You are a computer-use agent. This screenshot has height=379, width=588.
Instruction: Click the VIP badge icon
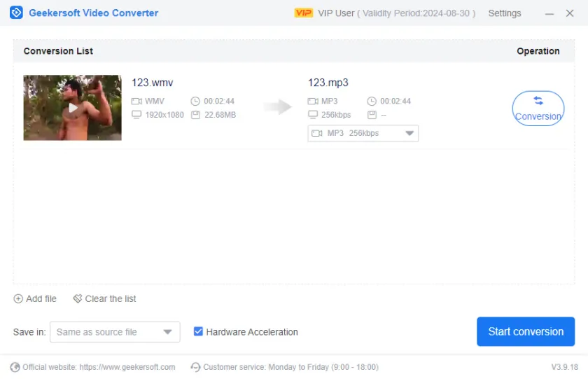click(304, 13)
